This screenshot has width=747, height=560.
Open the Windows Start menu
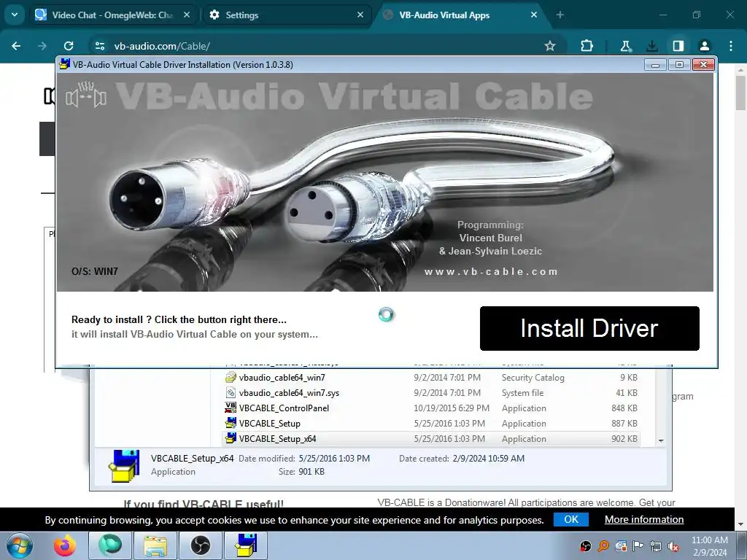click(20, 545)
